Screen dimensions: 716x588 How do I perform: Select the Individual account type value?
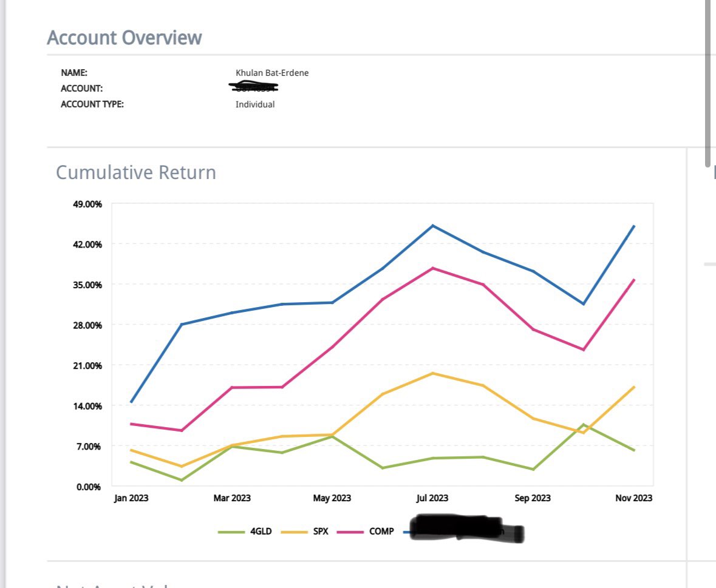(x=255, y=104)
